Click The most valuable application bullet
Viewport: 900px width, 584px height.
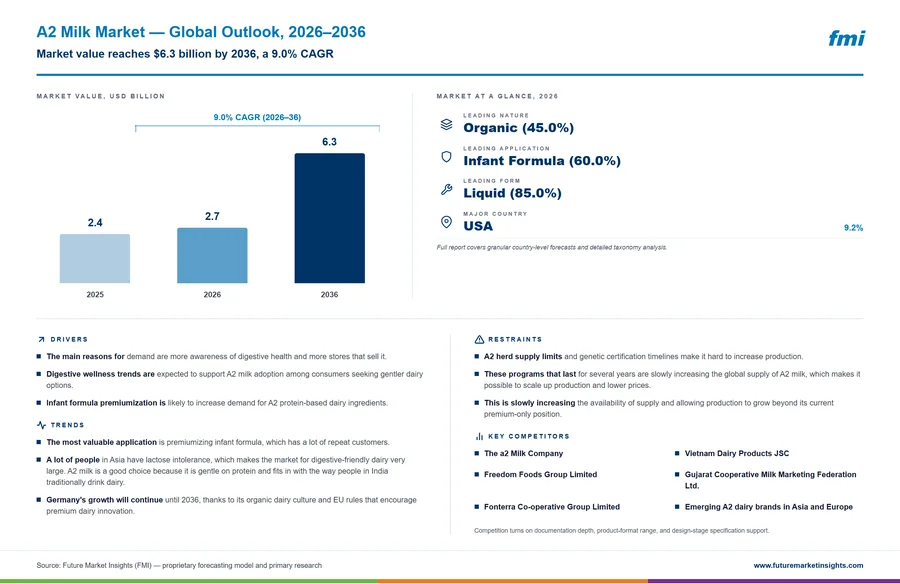[218, 443]
